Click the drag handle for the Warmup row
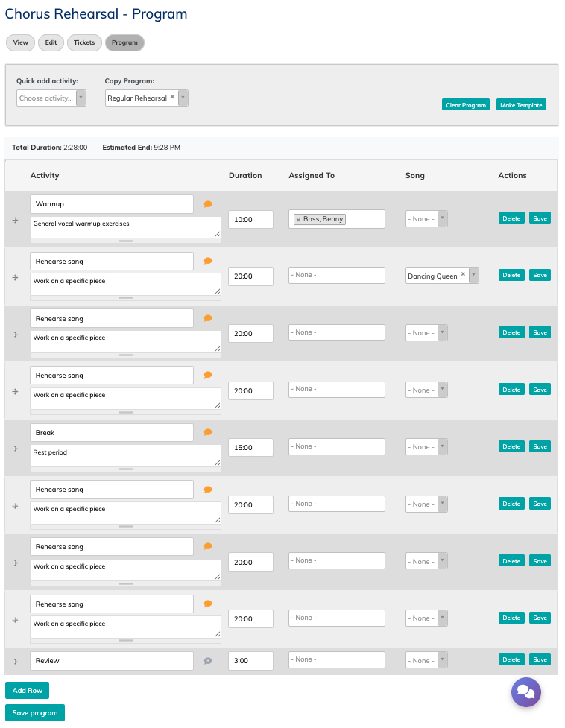Viewport: 565px width, 728px height. click(x=15, y=220)
